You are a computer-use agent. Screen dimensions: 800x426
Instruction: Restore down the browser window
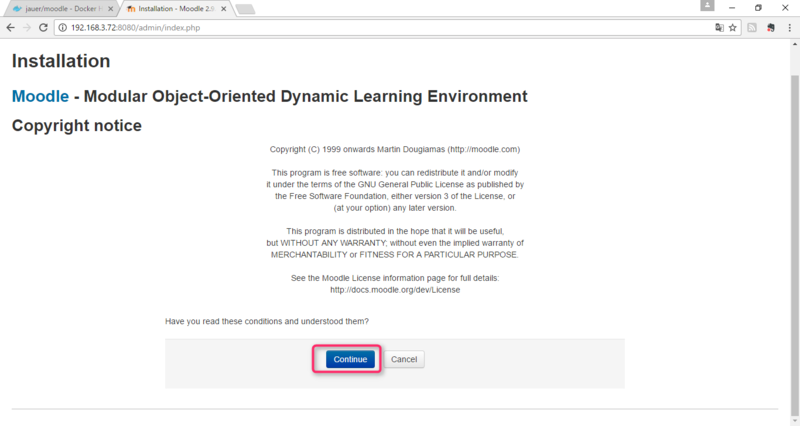tap(758, 8)
